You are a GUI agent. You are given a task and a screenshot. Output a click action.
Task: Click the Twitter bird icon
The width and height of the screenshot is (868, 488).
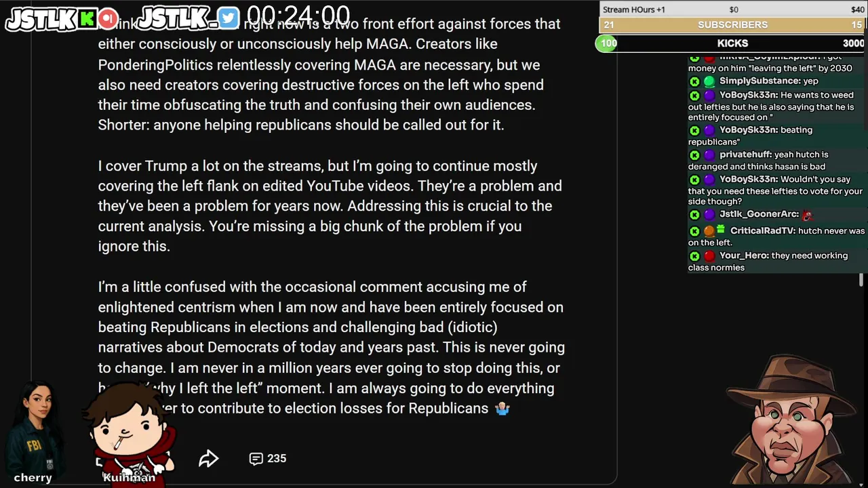229,18
